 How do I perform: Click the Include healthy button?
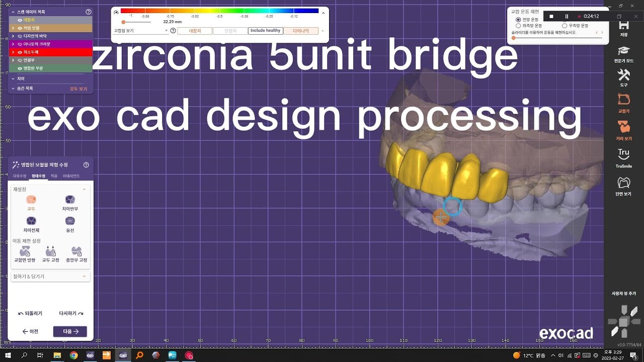coord(266,31)
